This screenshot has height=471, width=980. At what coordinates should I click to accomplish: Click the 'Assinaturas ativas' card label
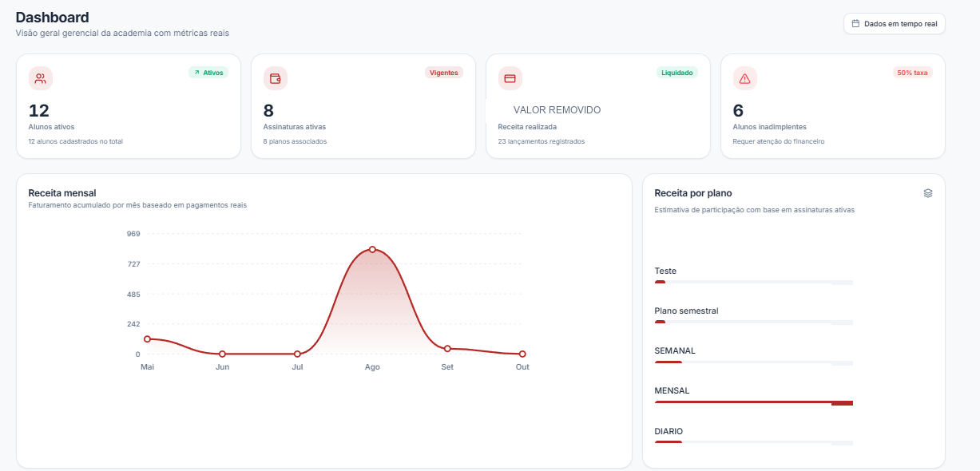pos(295,127)
